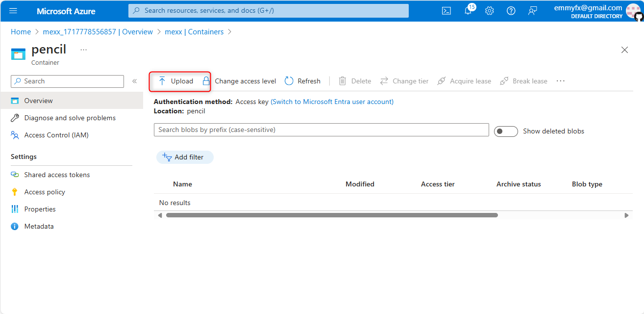Open Shared access tokens settings
Image resolution: width=644 pixels, height=314 pixels.
(x=57, y=175)
